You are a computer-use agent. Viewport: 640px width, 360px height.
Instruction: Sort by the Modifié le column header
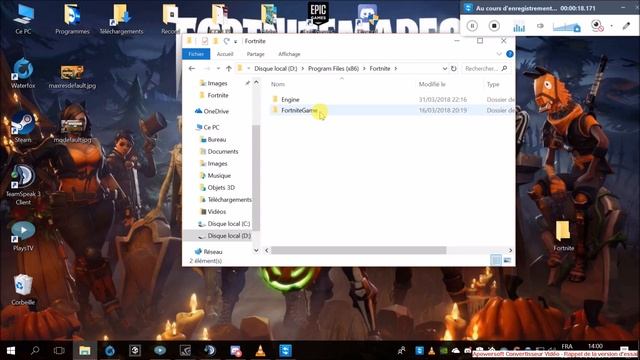[x=432, y=84]
